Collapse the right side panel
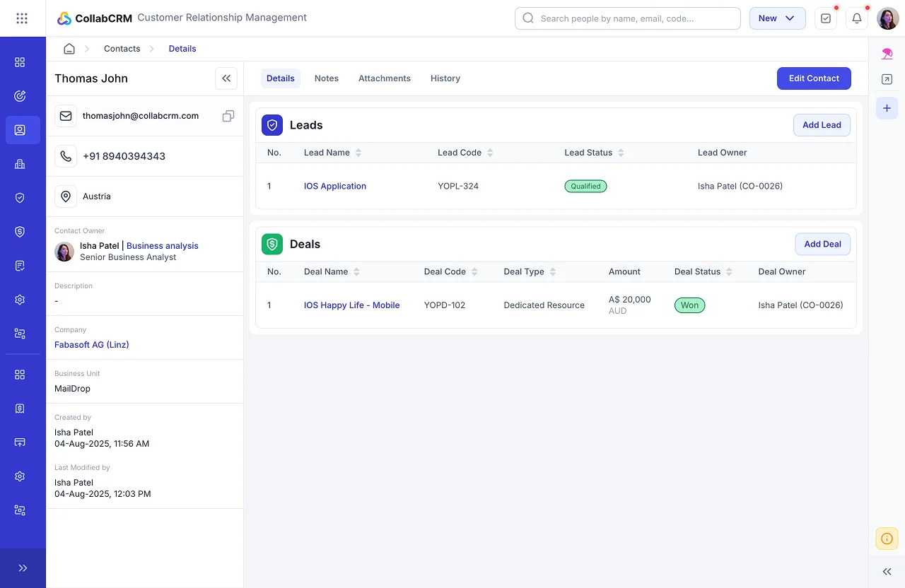905x588 pixels. point(887,572)
